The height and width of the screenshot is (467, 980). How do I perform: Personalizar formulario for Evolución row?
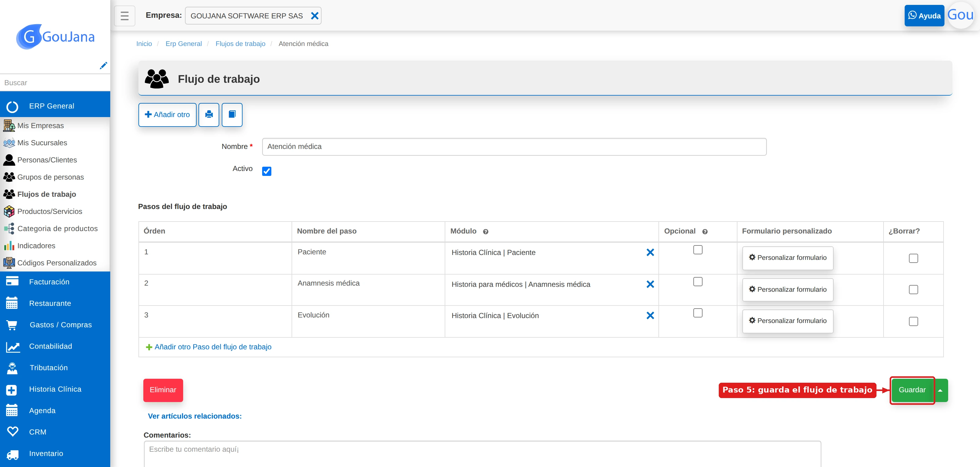tap(787, 321)
